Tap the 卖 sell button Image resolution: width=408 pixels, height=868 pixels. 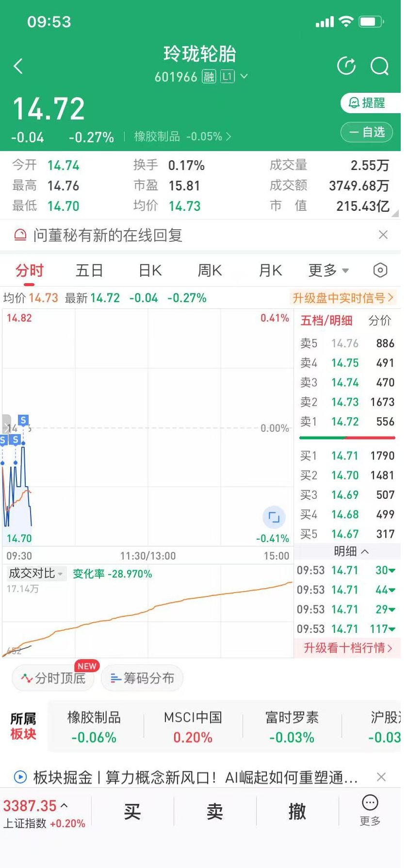[215, 812]
